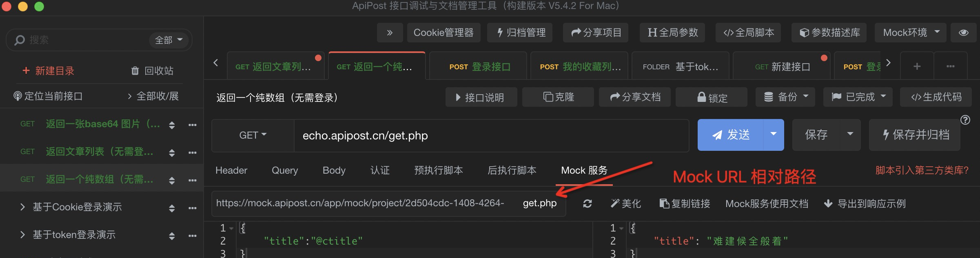Open the recycle bin 回收站
The height and width of the screenshot is (258, 980).
152,71
